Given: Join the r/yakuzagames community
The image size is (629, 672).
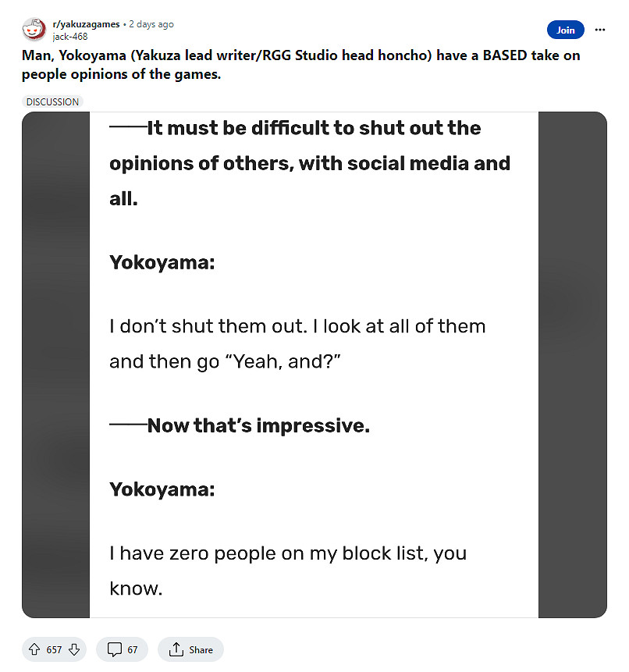Looking at the screenshot, I should click(x=565, y=30).
